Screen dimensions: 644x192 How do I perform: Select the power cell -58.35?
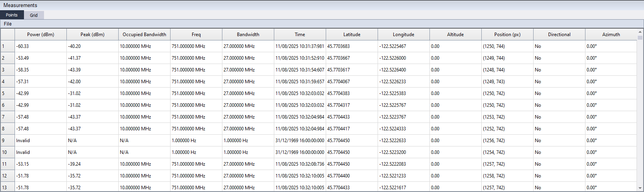pos(41,70)
